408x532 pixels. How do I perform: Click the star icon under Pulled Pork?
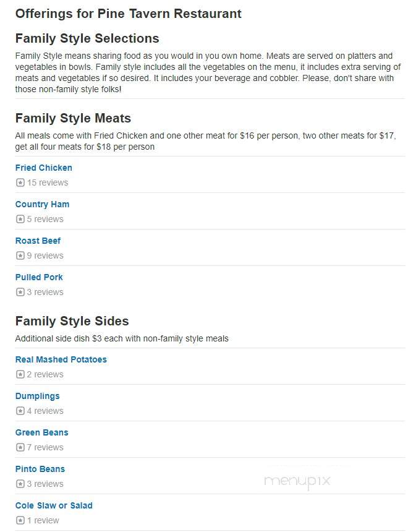pos(20,292)
